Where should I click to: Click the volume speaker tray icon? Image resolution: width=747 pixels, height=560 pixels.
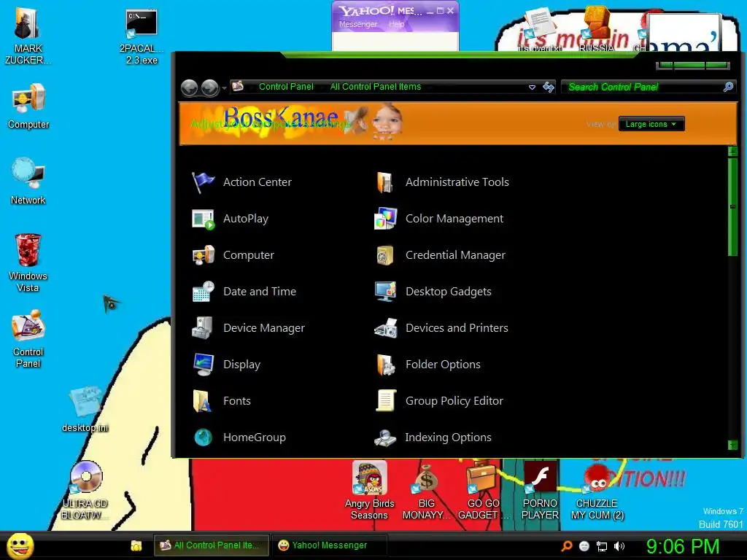coord(619,546)
